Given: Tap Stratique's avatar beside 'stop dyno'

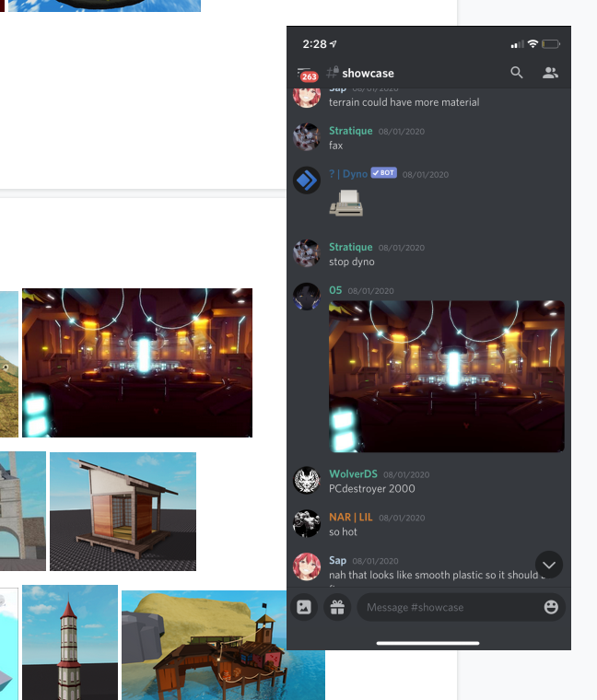Looking at the screenshot, I should coord(307,253).
